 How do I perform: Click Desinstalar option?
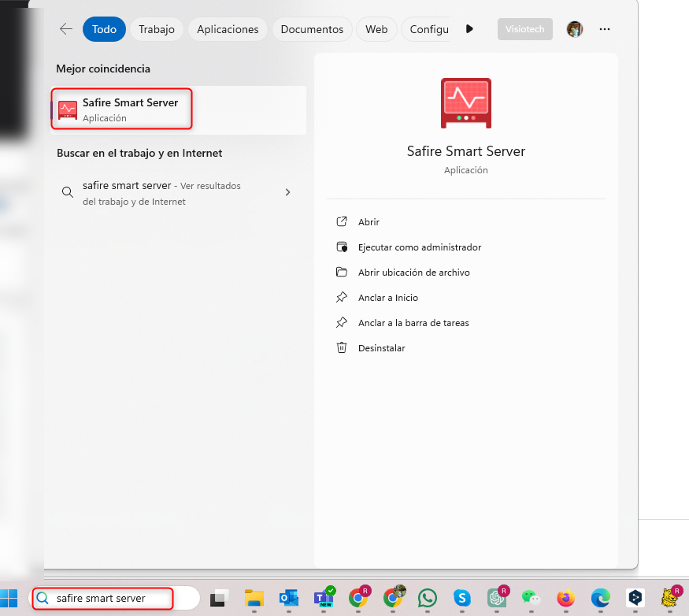(381, 348)
